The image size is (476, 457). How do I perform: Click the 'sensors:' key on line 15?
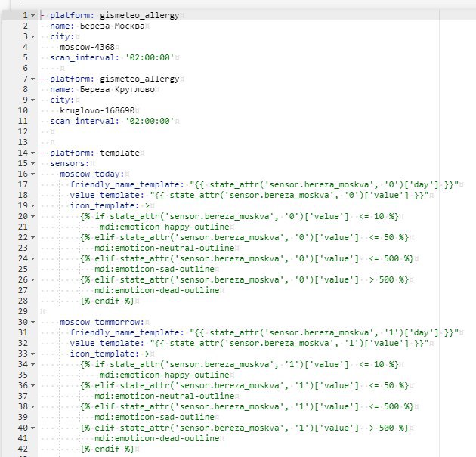click(x=70, y=164)
